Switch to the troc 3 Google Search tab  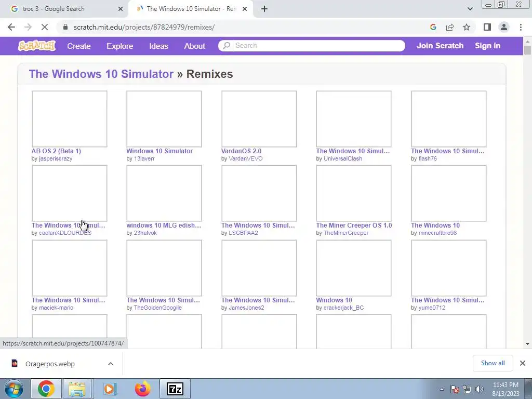pos(64,9)
